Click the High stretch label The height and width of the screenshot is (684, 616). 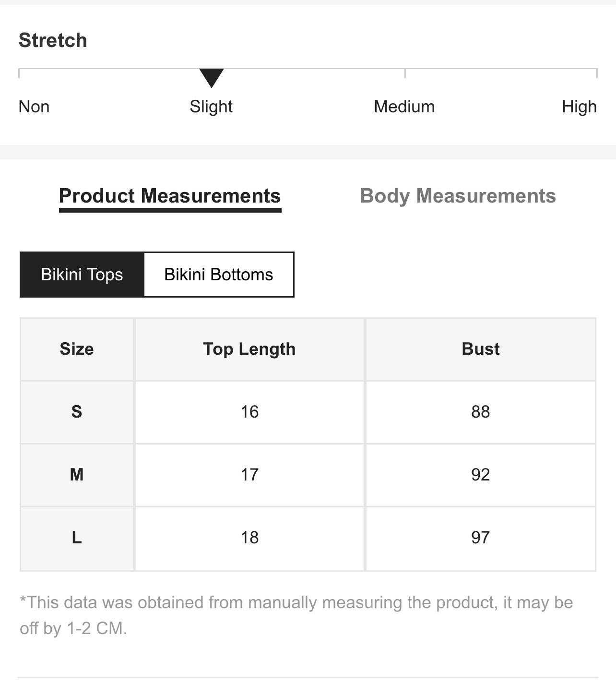tap(580, 107)
